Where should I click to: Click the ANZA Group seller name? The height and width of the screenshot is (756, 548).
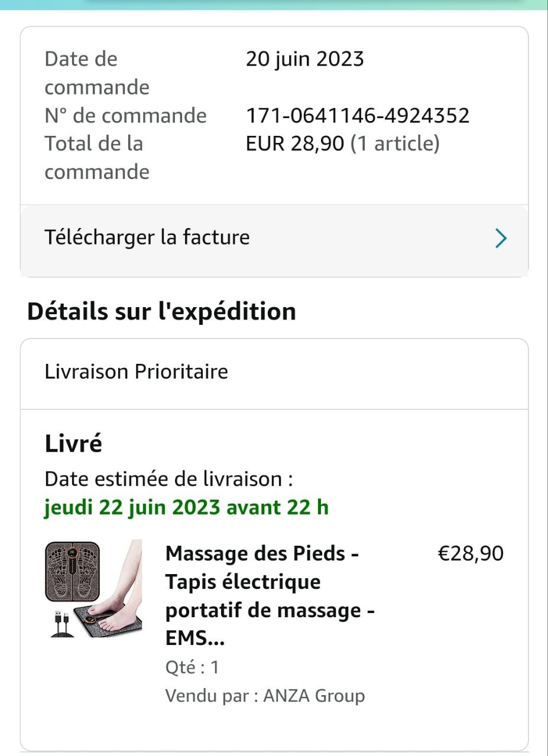click(x=314, y=696)
